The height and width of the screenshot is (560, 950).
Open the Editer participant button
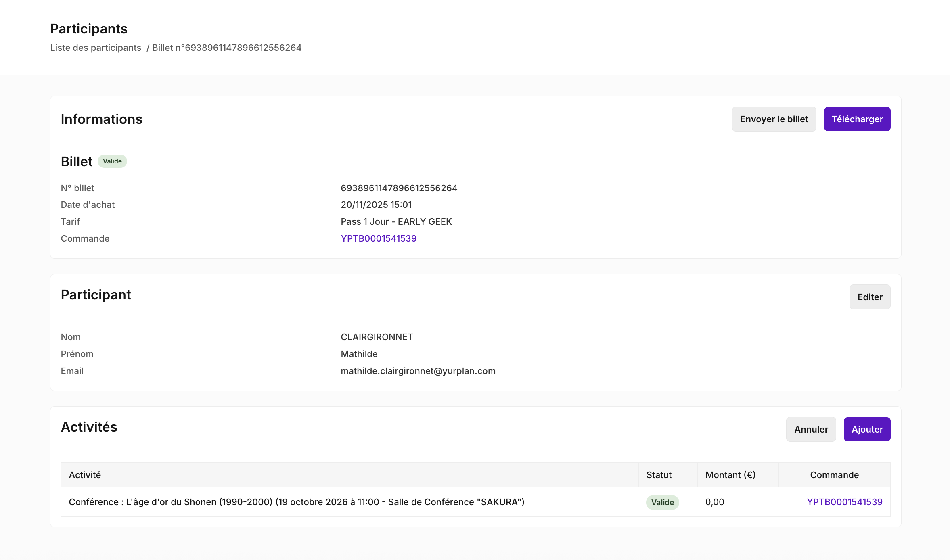pos(869,297)
